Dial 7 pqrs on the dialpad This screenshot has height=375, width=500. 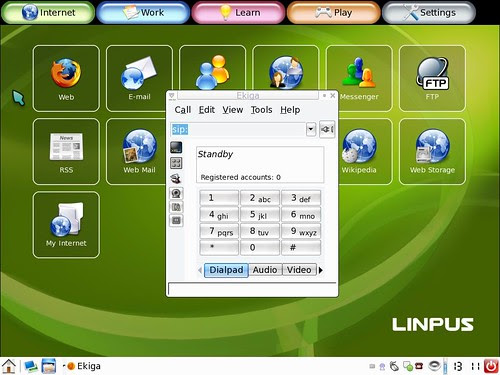[219, 231]
